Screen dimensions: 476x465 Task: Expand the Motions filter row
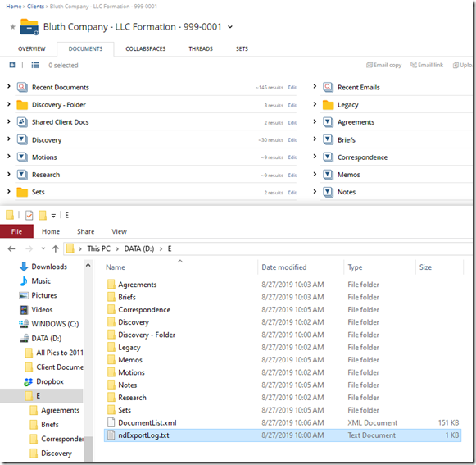pyautogui.click(x=9, y=157)
